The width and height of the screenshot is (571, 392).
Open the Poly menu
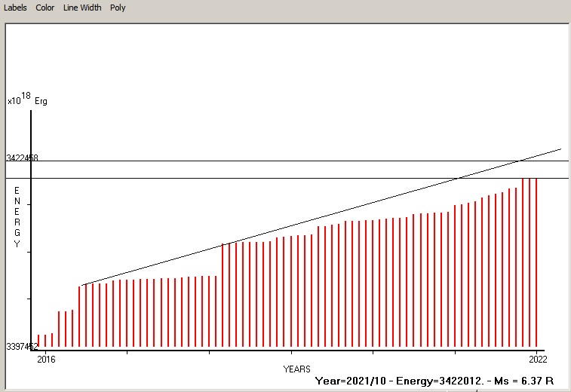[118, 8]
